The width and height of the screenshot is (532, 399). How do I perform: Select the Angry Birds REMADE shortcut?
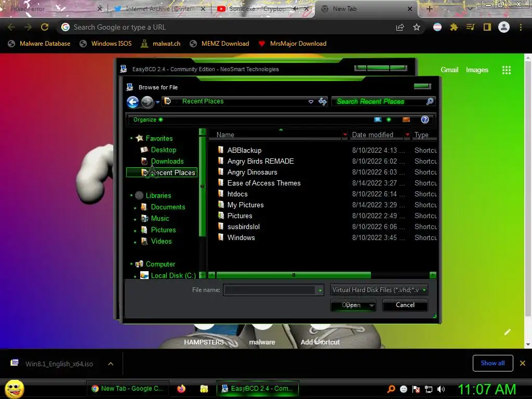coord(260,161)
